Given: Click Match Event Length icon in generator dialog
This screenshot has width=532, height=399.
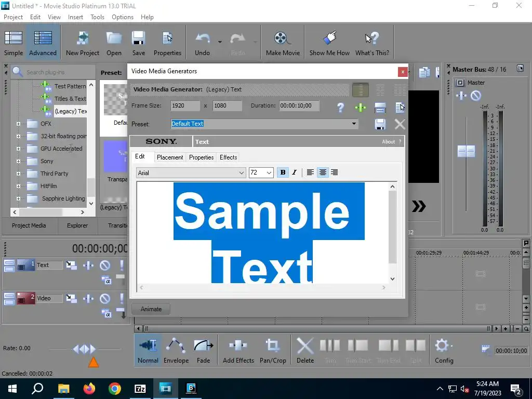Looking at the screenshot, I should pyautogui.click(x=380, y=108).
